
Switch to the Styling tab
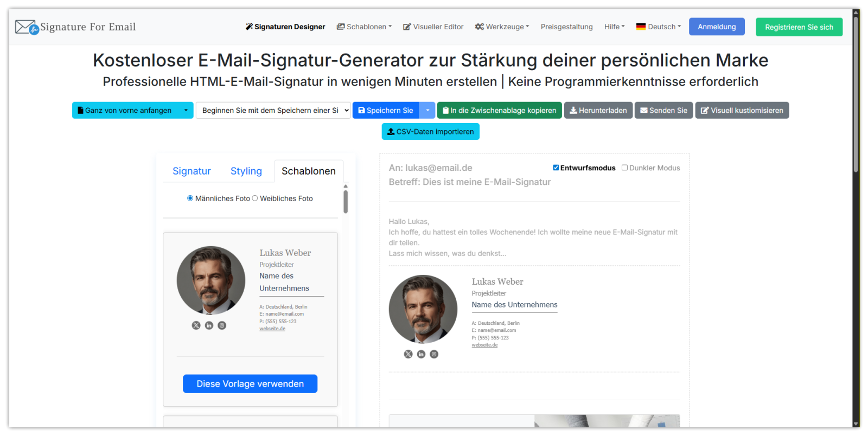246,171
